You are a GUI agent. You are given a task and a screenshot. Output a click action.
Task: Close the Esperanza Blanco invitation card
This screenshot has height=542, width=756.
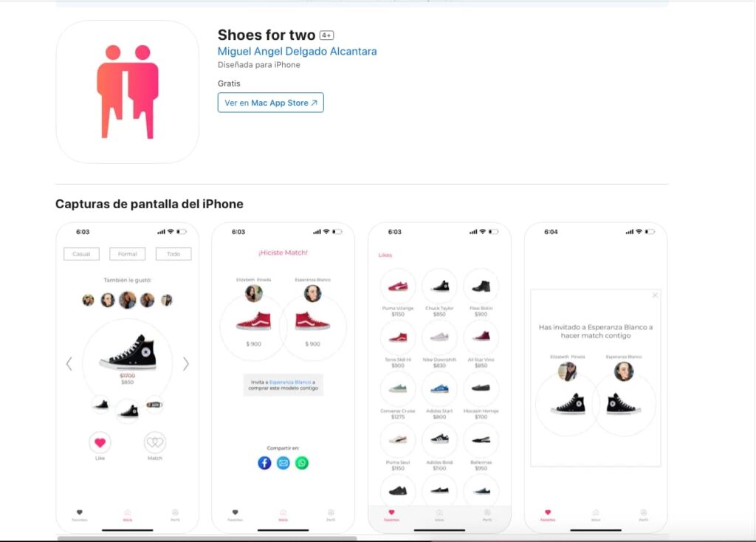pyautogui.click(x=656, y=294)
